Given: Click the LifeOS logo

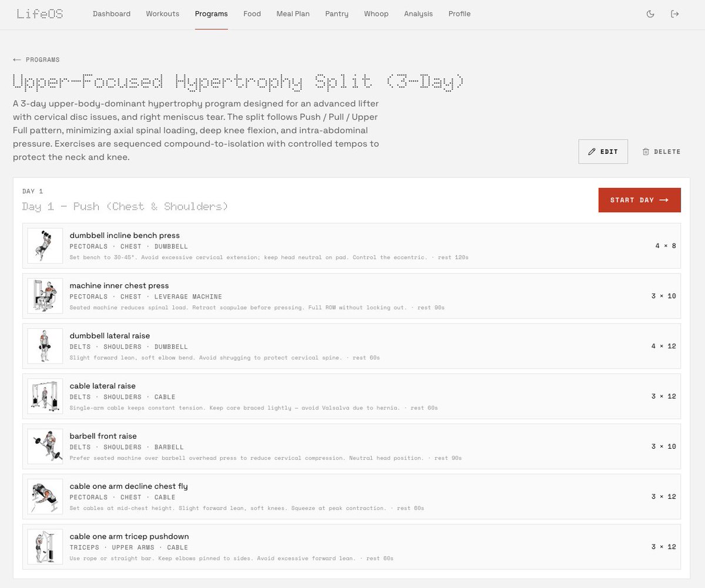Looking at the screenshot, I should (x=40, y=14).
